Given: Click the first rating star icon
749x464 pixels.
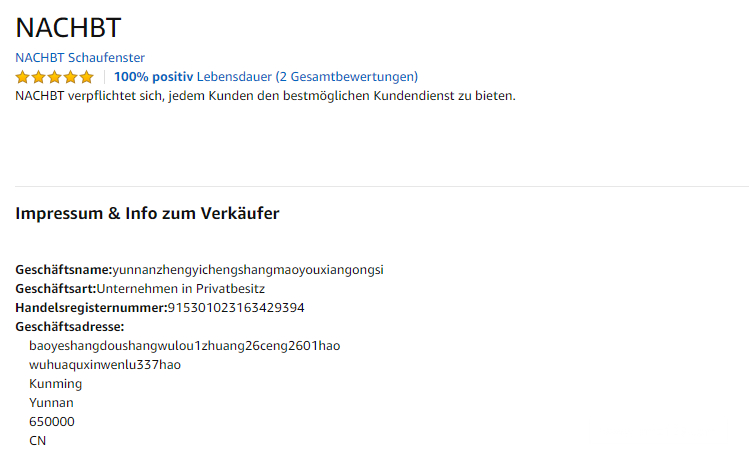Looking at the screenshot, I should [x=23, y=77].
